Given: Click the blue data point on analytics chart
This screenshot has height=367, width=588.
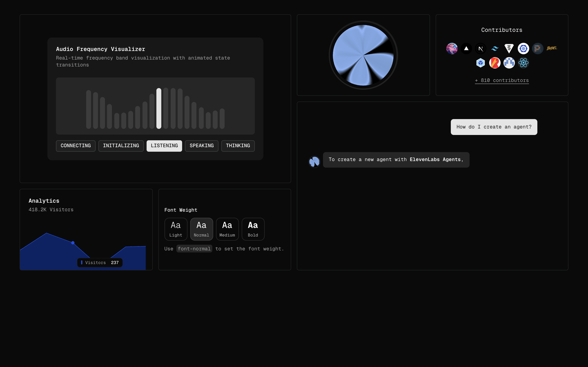Looking at the screenshot, I should pyautogui.click(x=73, y=243).
